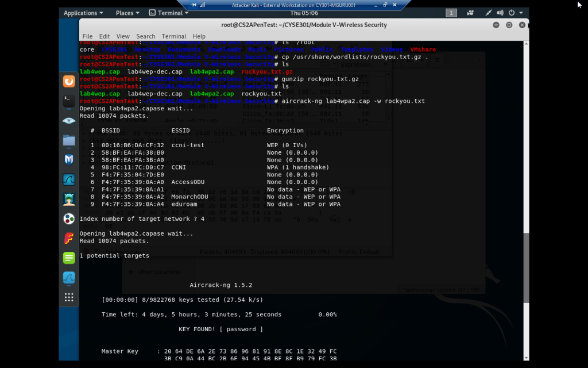Switch to running Wireshark light-blue fin icon
The image size is (588, 368).
69,278
